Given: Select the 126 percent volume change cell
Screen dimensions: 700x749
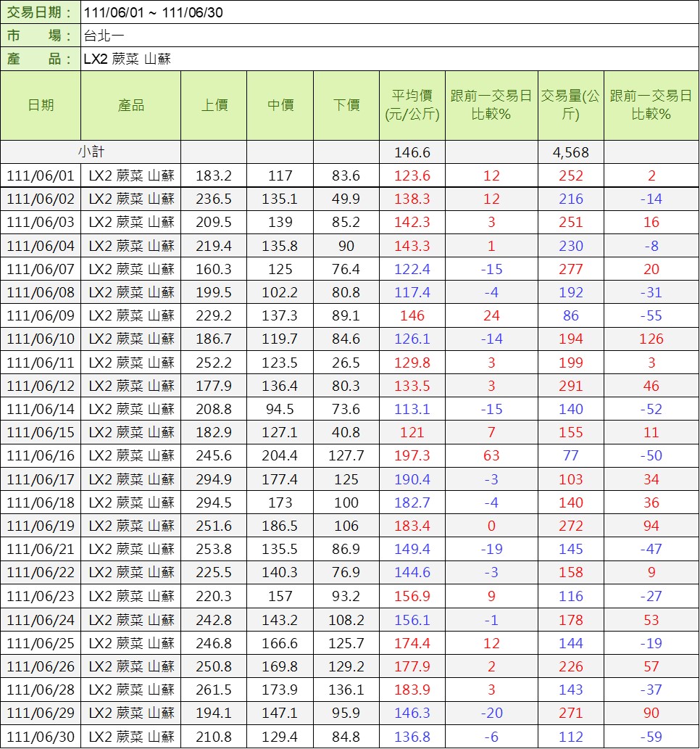Looking at the screenshot, I should [651, 339].
